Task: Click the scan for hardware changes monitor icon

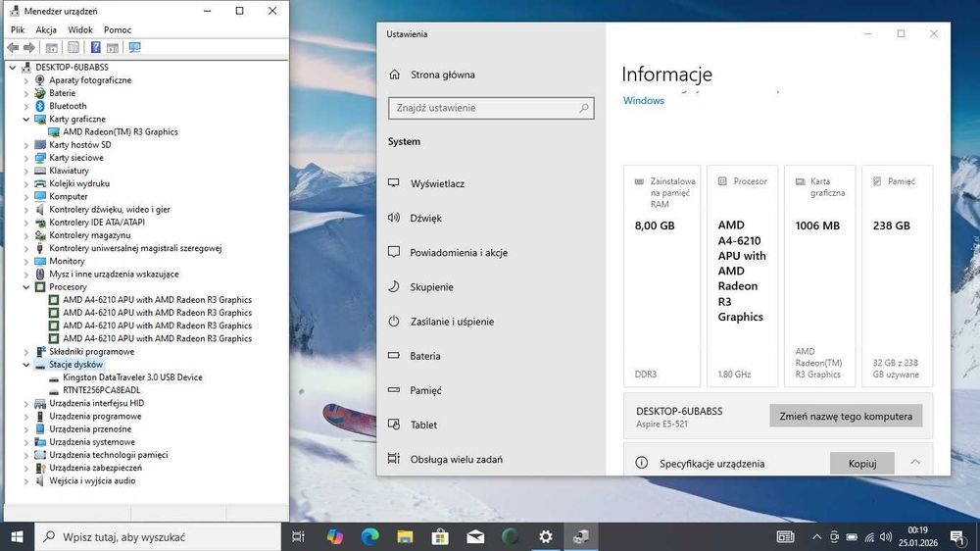Action: [134, 47]
